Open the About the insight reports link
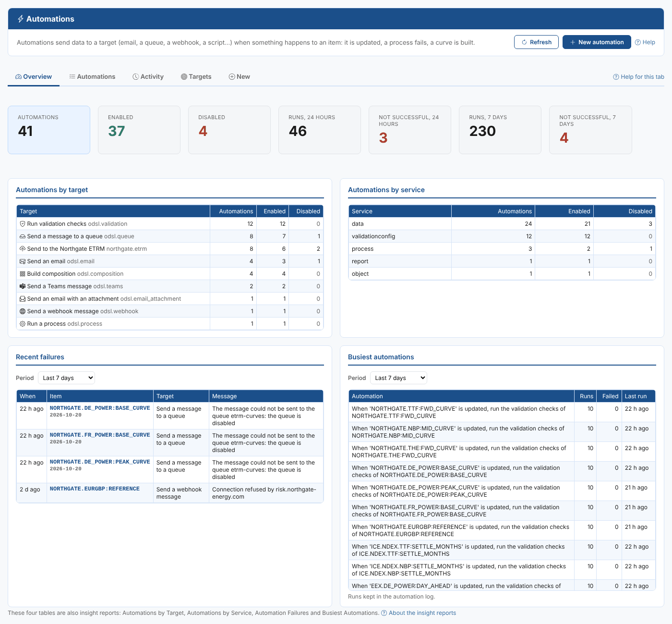672x624 pixels. [422, 613]
